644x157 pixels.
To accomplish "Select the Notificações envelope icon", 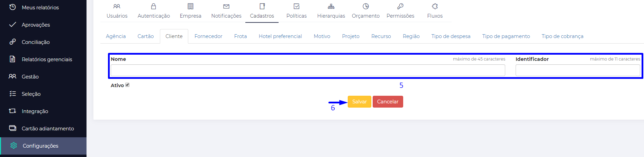I will (226, 6).
